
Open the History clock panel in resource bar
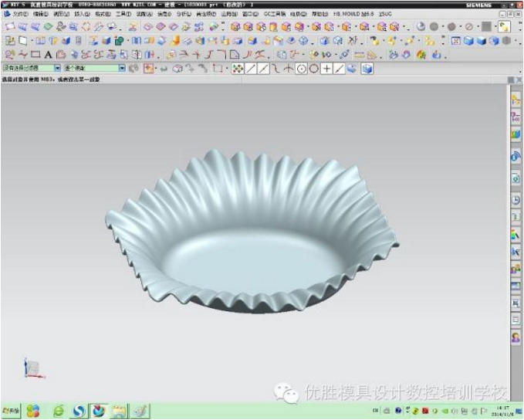tap(516, 199)
